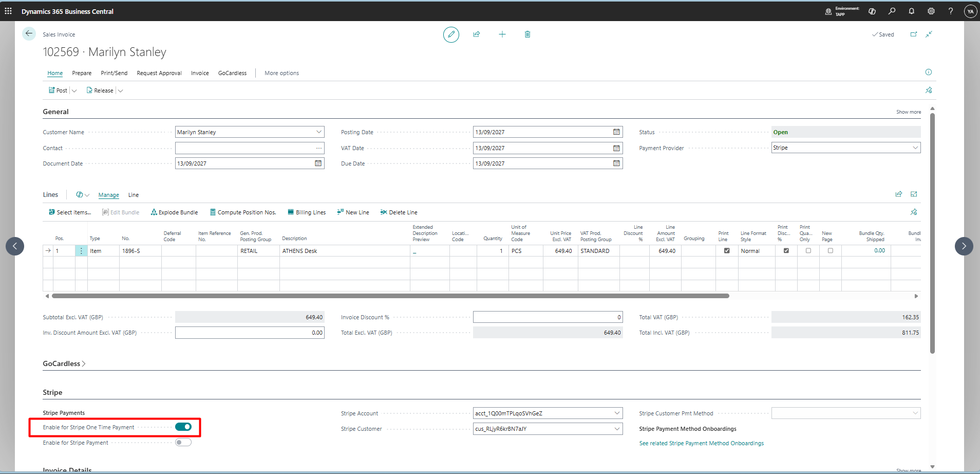Click the edit pencil icon

451,34
